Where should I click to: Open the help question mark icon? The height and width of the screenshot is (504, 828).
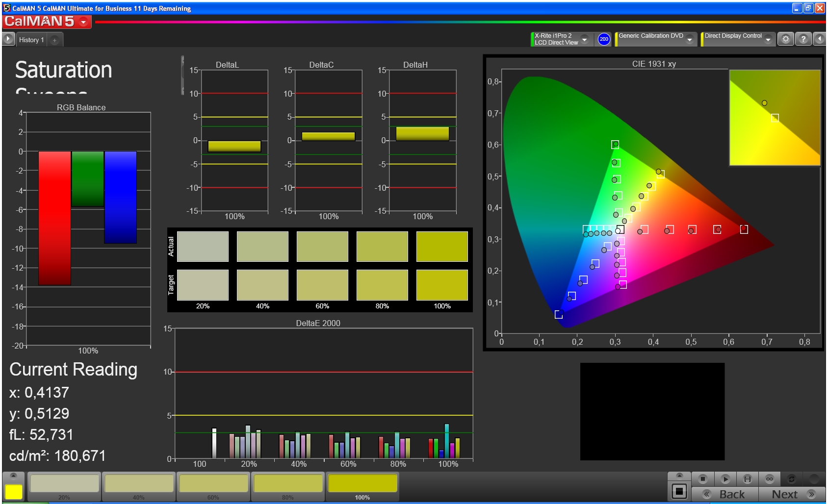(803, 39)
